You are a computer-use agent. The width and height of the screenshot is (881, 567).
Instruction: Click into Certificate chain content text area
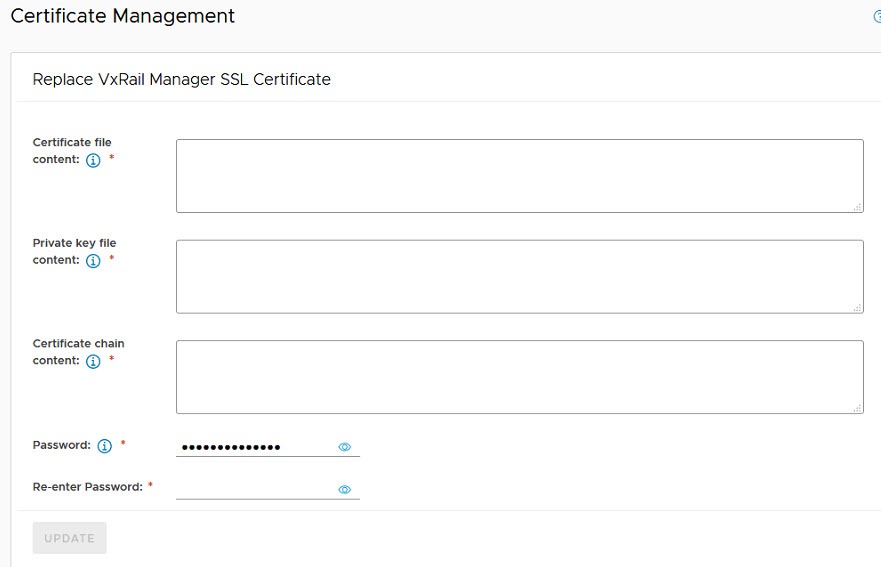point(520,377)
